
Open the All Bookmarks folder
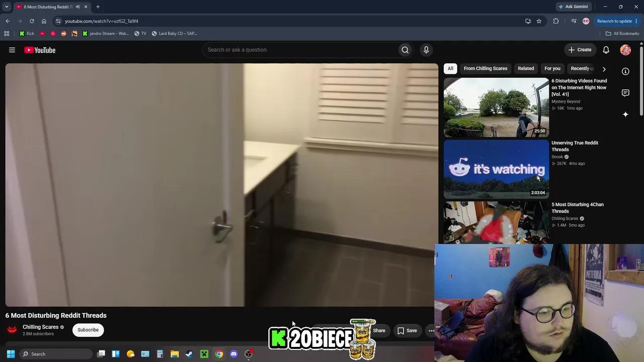coord(622,34)
